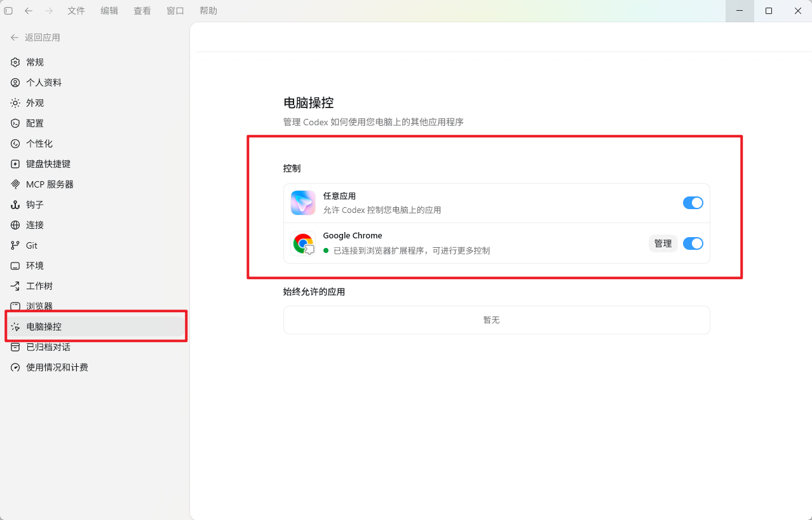
Task: Select 常规 label in settings sidebar
Action: click(x=35, y=62)
